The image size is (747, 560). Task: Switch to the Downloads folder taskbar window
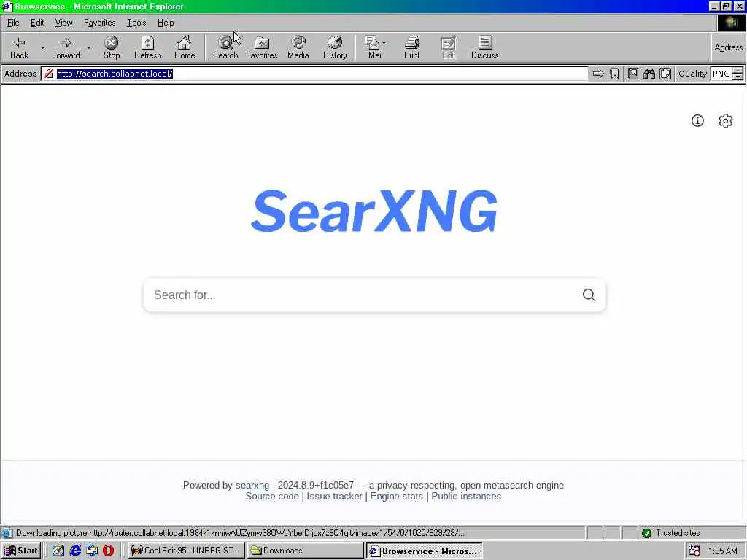coord(305,551)
